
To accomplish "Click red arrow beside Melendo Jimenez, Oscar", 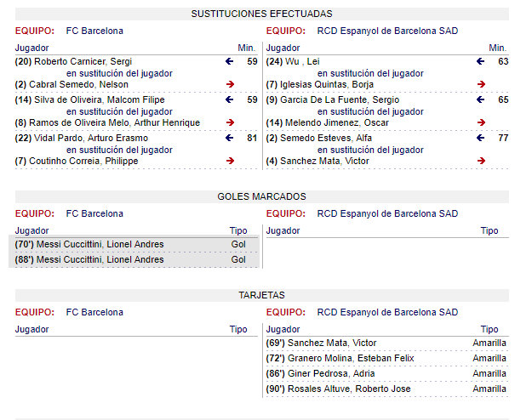I will 482,122.
